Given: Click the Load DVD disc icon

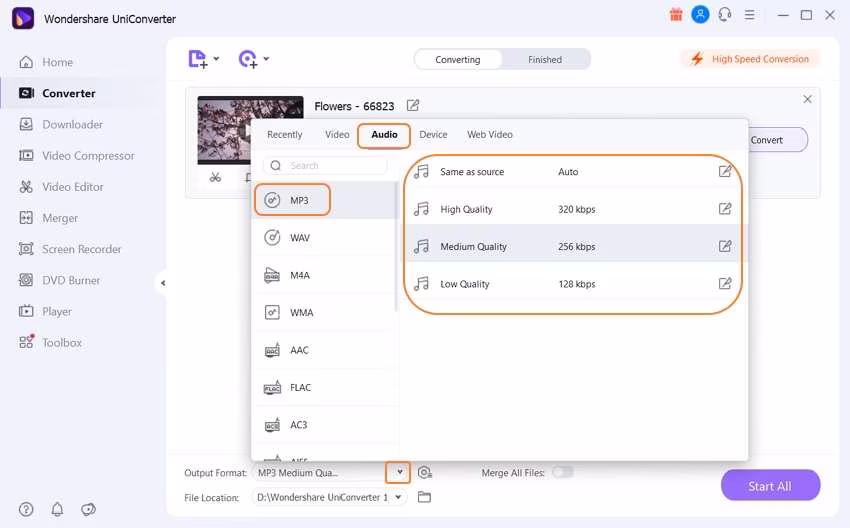Looking at the screenshot, I should coord(248,59).
